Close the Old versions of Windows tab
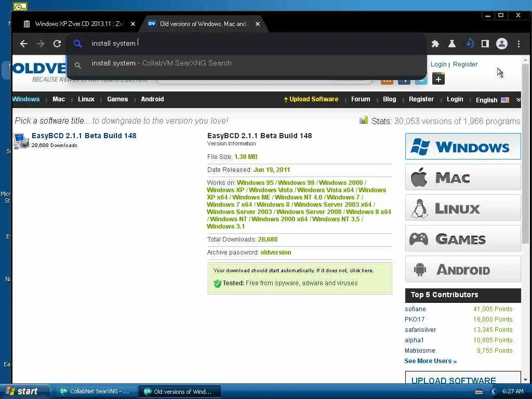Screen dimensions: 532x399 point(258,24)
